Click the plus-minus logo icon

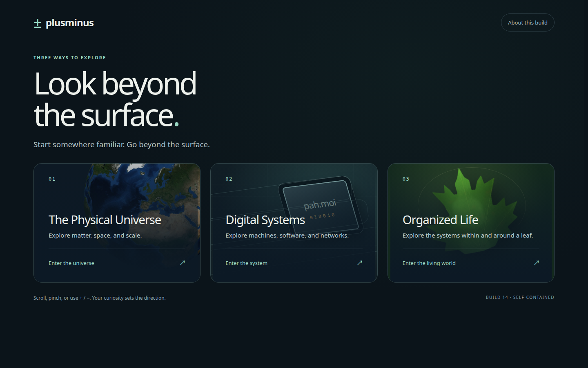(38, 23)
